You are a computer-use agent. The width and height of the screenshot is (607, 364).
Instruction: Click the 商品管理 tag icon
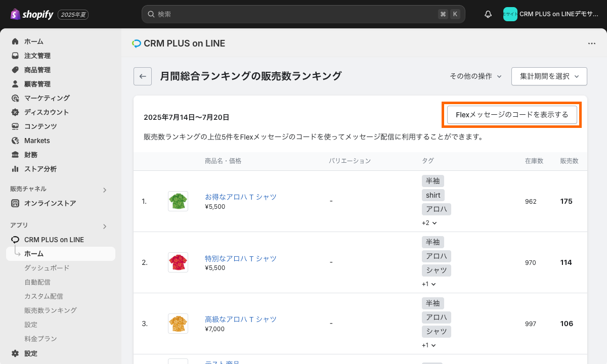click(x=15, y=70)
